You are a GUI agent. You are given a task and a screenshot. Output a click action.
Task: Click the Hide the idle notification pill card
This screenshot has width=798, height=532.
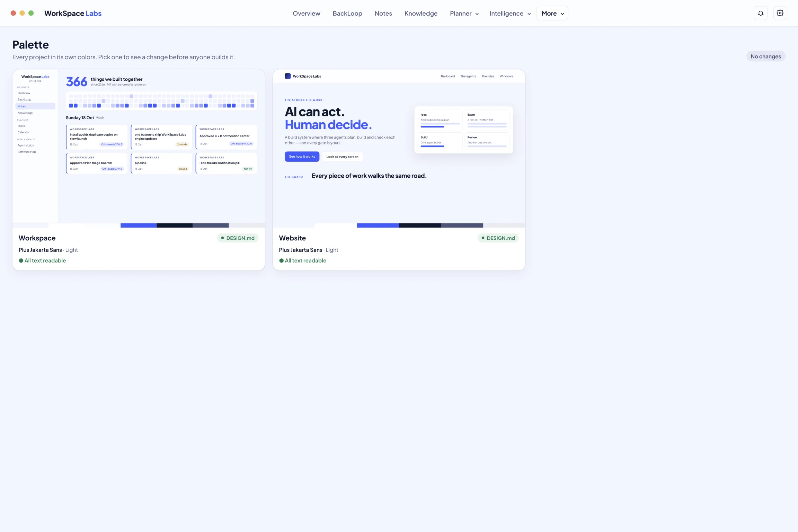[x=226, y=163]
